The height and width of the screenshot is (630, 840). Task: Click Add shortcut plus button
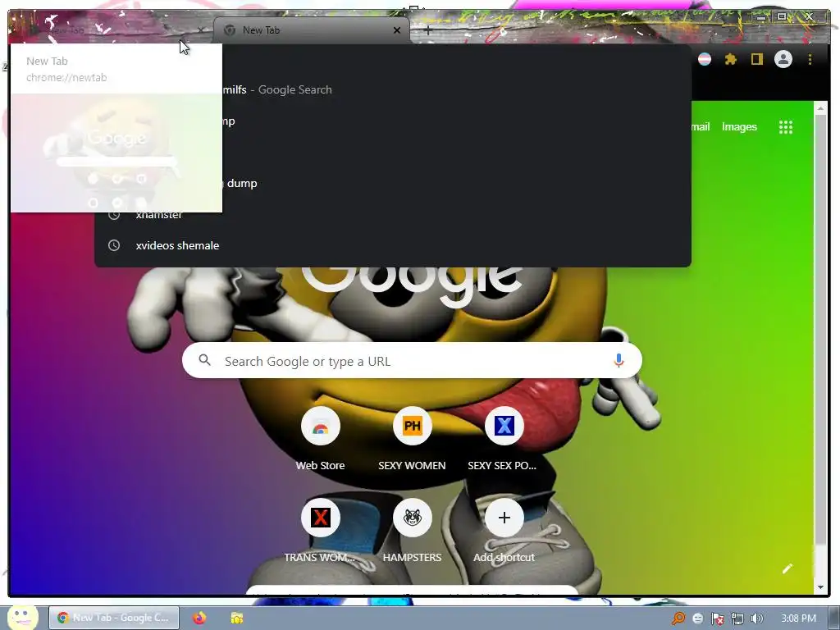click(x=504, y=518)
